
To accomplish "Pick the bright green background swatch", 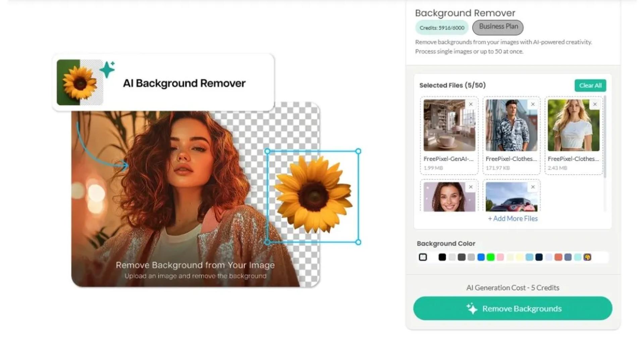I will [490, 257].
